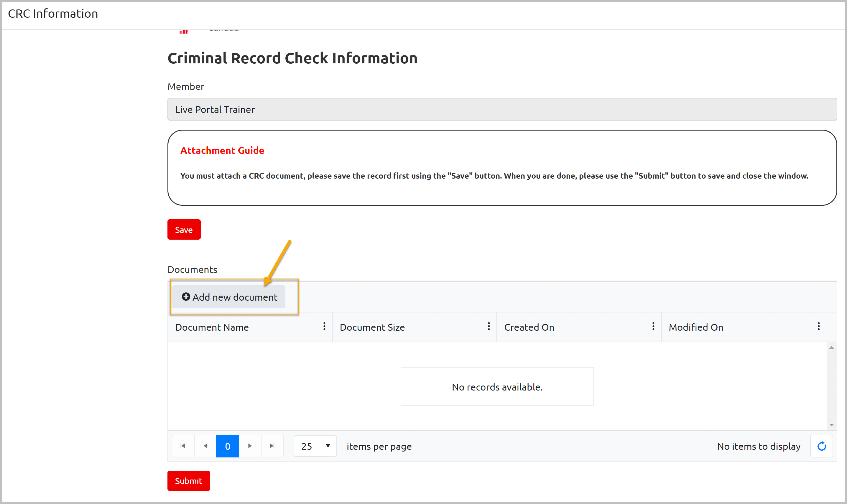The image size is (847, 504).
Task: Select page number 0 in pager
Action: [228, 446]
